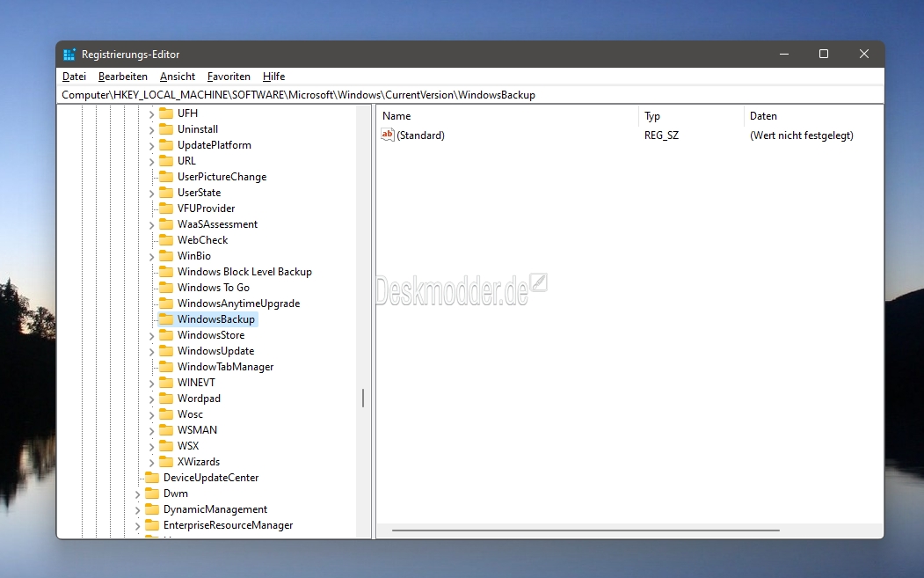Expand the Dwm key node
This screenshot has height=578, width=924.
pos(137,494)
